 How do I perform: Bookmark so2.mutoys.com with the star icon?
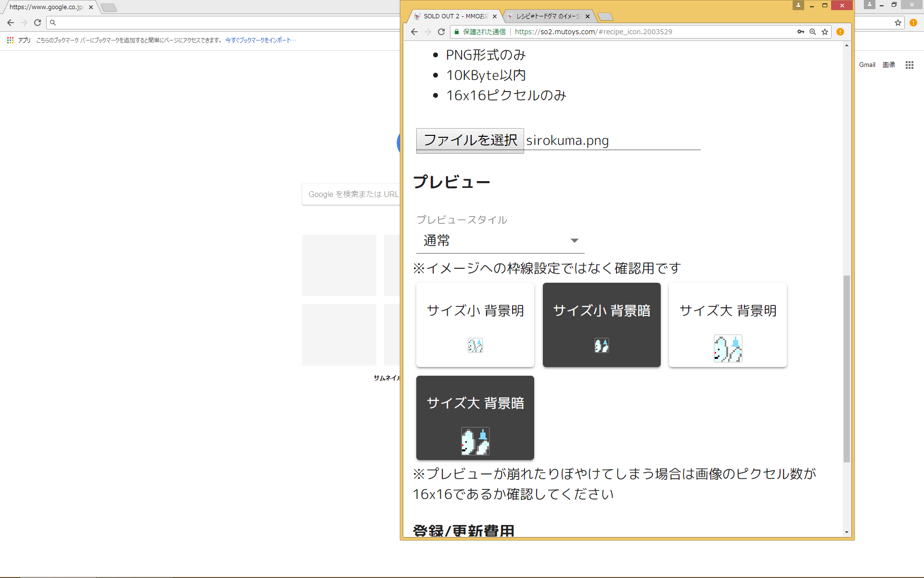coord(825,32)
